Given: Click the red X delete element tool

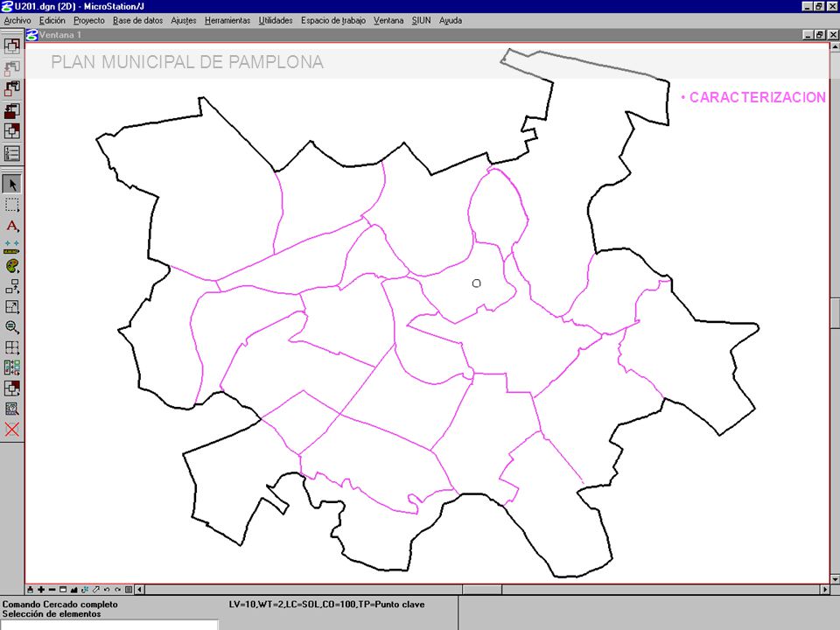Looking at the screenshot, I should (x=11, y=429).
